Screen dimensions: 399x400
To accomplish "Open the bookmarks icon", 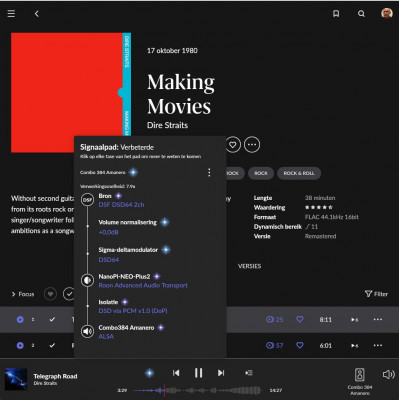I will 336,14.
